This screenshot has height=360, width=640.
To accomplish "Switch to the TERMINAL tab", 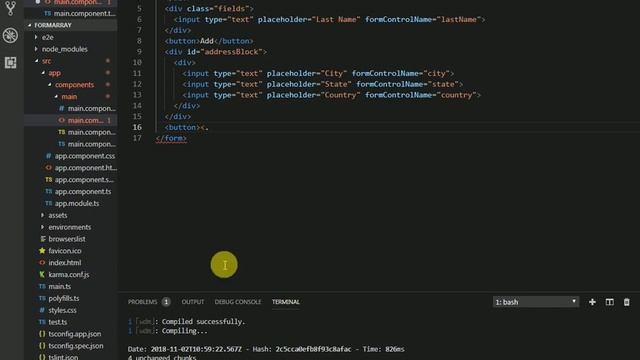I will point(286,302).
